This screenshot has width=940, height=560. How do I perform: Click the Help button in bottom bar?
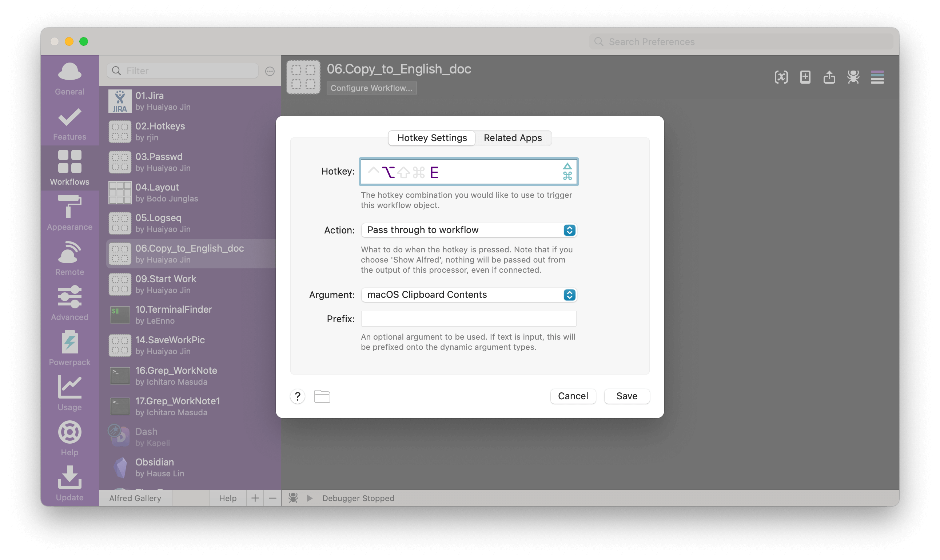(228, 498)
